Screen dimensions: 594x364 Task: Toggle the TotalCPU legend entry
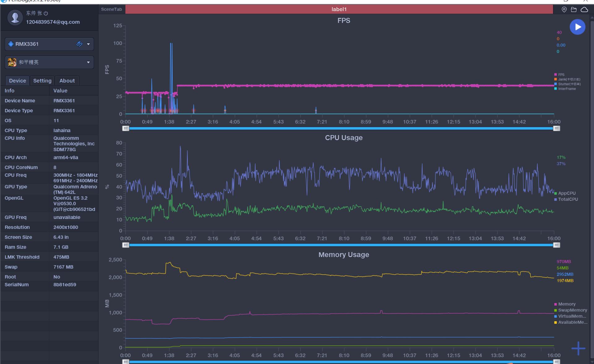[x=567, y=199]
